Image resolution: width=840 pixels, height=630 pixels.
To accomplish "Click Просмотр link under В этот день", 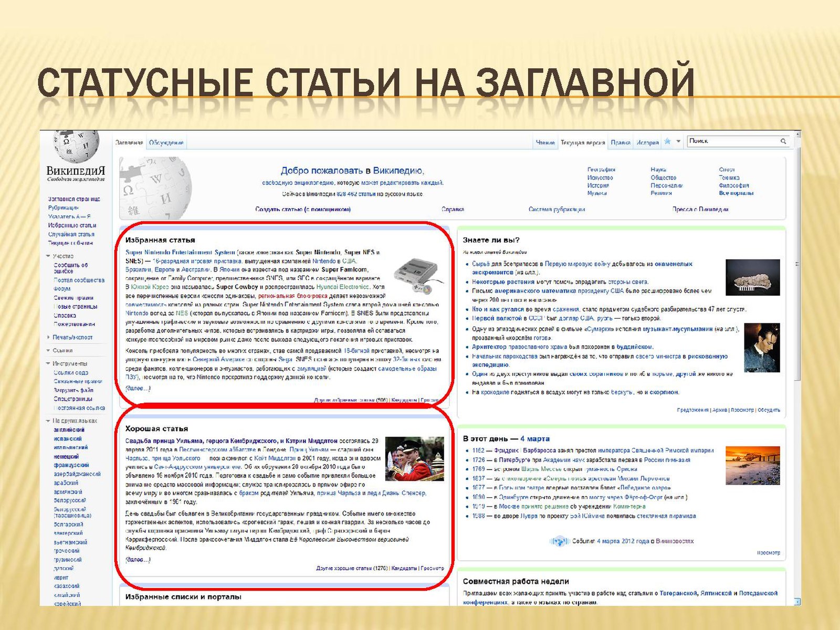I will 769,553.
